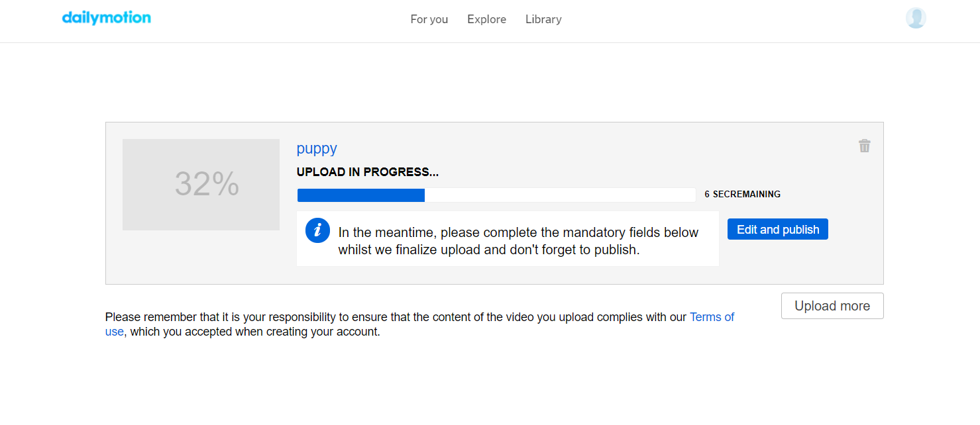Click the Edit and publish button
The image size is (980, 425).
778,229
